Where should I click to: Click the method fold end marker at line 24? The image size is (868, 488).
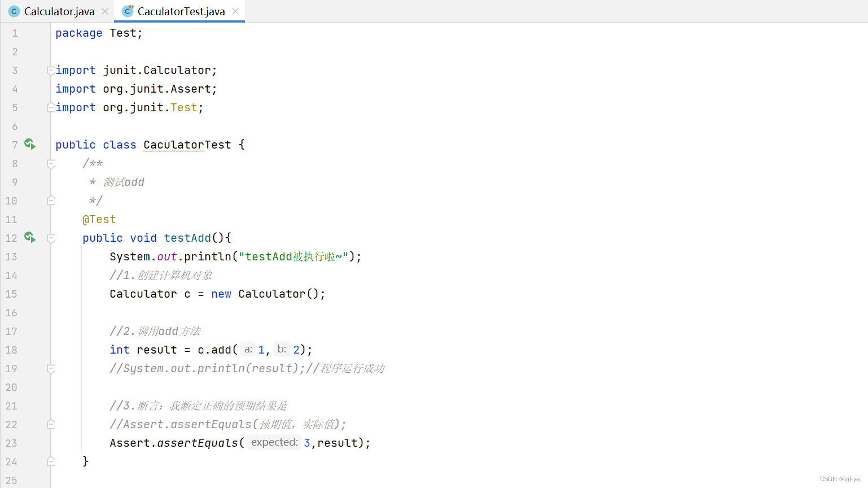51,461
